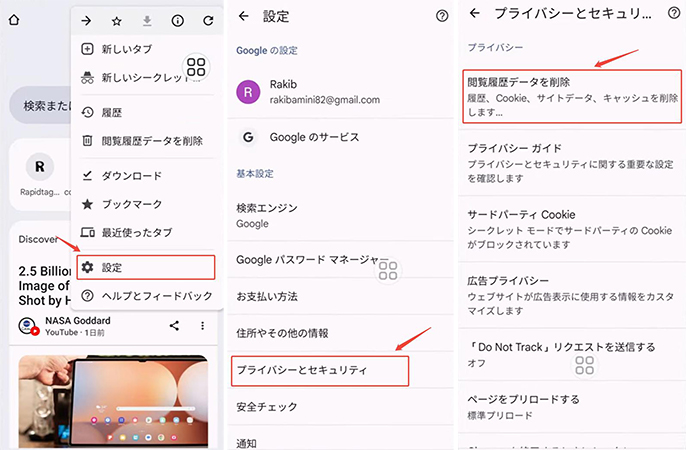686x450 pixels.
Task: Tap the Discover heading
Action: 38,239
